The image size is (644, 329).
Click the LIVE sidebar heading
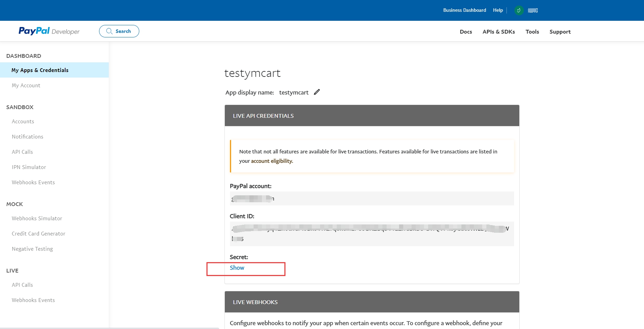tap(12, 271)
